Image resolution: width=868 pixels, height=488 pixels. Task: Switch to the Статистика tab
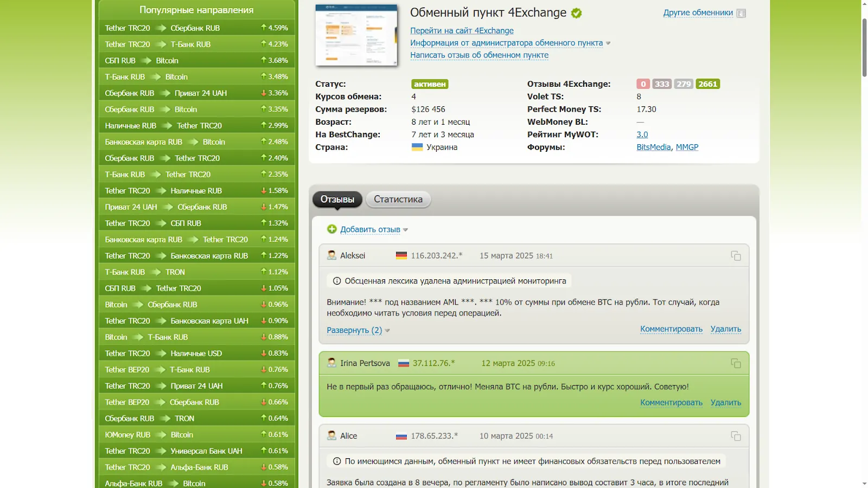coord(398,199)
